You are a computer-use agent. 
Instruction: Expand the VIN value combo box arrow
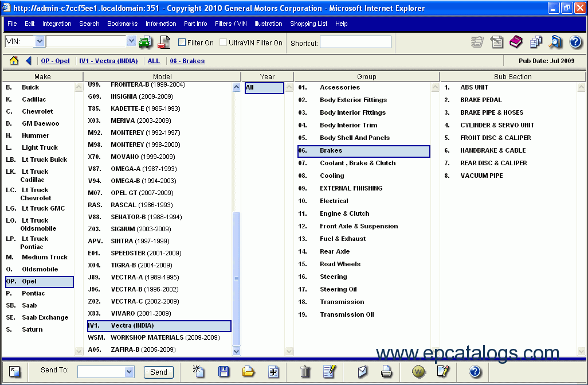pyautogui.click(x=131, y=41)
